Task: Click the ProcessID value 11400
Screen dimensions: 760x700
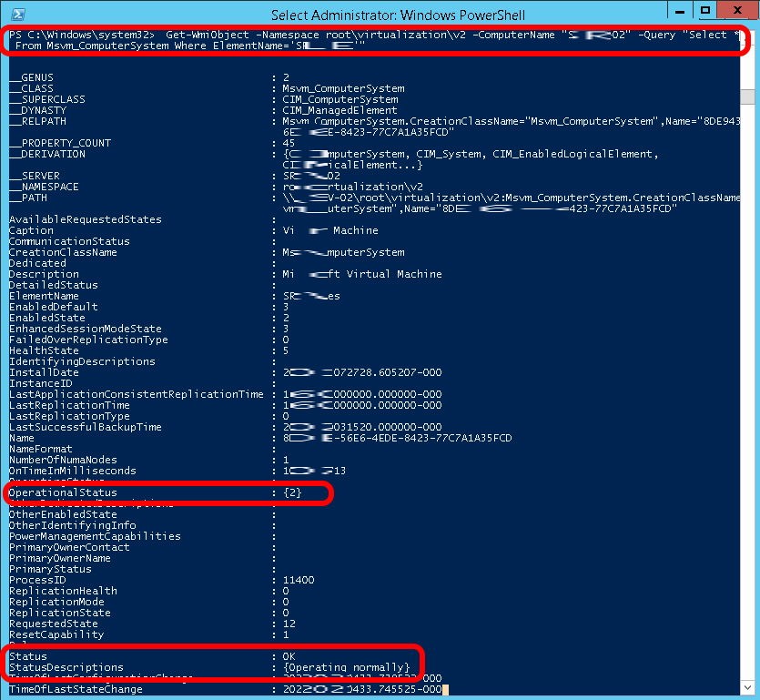Action: pos(298,580)
